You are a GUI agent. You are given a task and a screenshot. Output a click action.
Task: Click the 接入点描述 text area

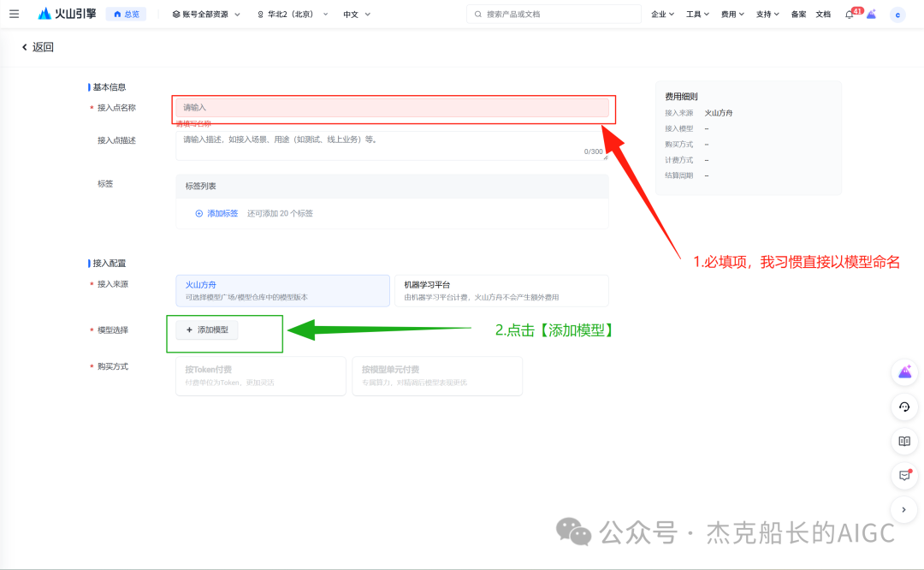click(392, 145)
